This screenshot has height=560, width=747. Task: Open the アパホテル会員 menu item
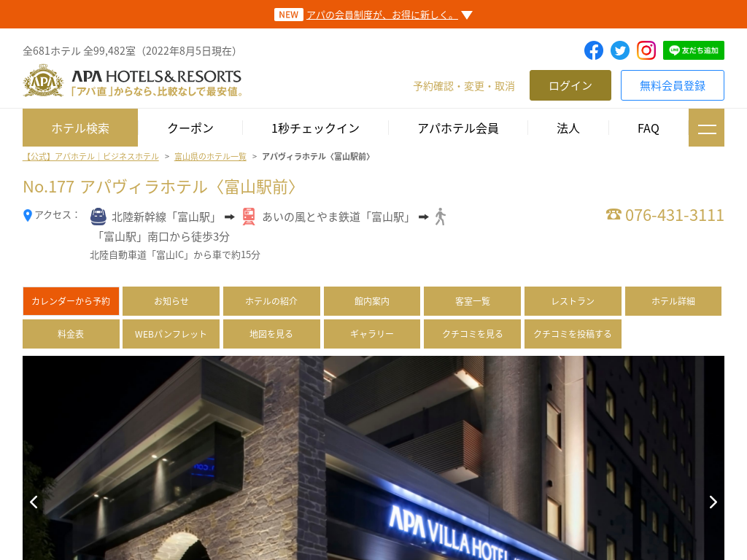[x=458, y=128]
